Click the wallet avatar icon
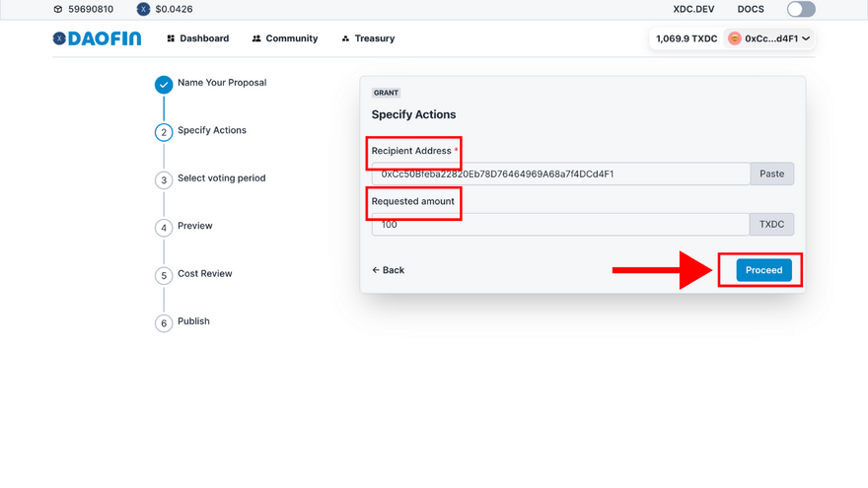This screenshot has height=488, width=868. [735, 38]
